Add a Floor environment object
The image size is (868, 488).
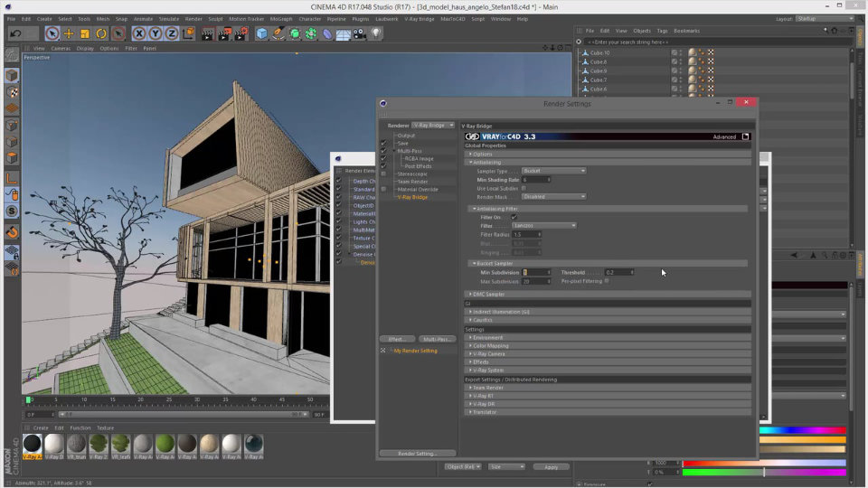point(344,34)
